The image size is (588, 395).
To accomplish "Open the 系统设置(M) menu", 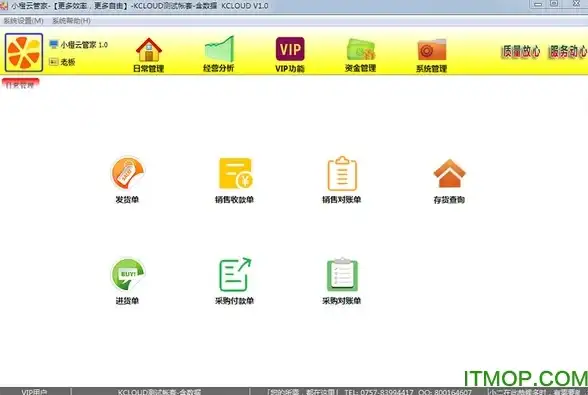I will (23, 21).
